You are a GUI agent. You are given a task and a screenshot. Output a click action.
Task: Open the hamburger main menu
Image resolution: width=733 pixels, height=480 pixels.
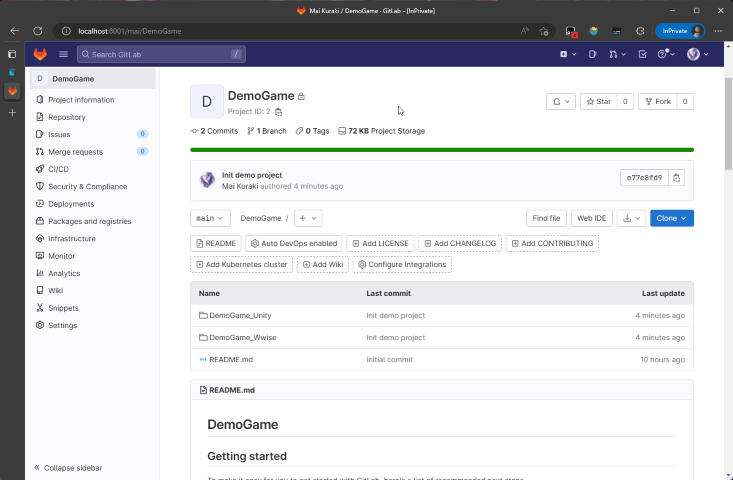tap(64, 54)
